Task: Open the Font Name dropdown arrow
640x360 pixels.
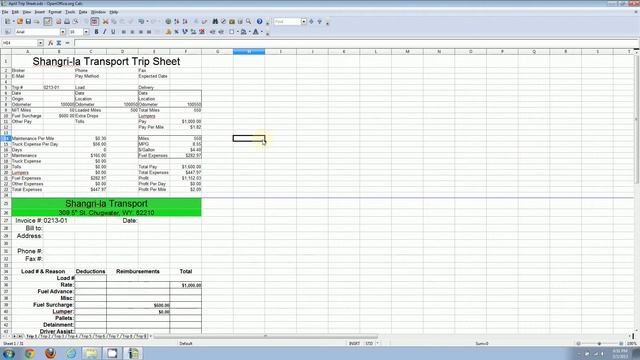Action: tap(63, 32)
